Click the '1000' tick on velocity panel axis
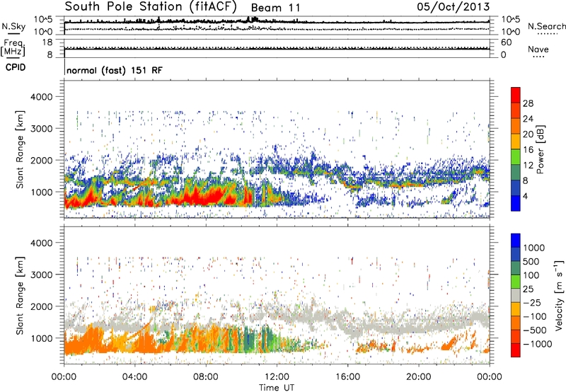This screenshot has width=566, height=392. click(41, 338)
